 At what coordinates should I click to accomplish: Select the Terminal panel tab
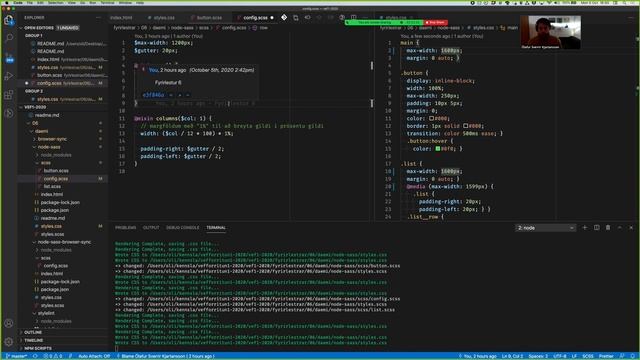tap(216, 227)
